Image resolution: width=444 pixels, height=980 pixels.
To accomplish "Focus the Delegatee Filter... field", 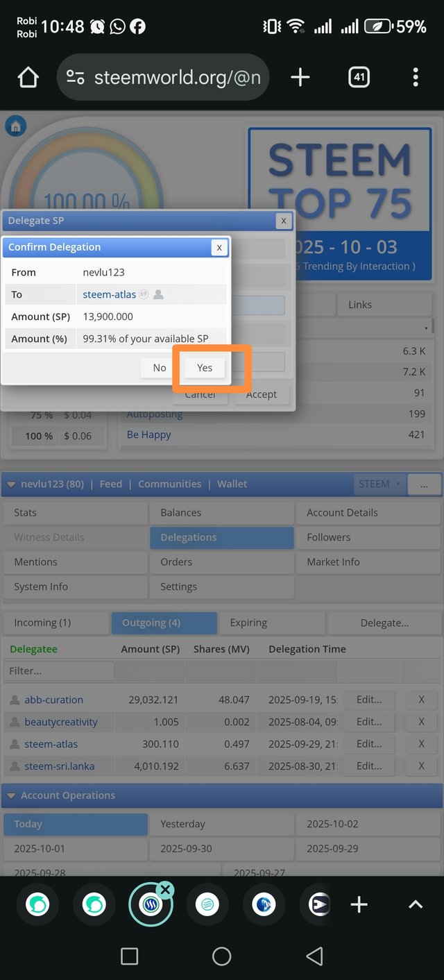I will pyautogui.click(x=59, y=671).
